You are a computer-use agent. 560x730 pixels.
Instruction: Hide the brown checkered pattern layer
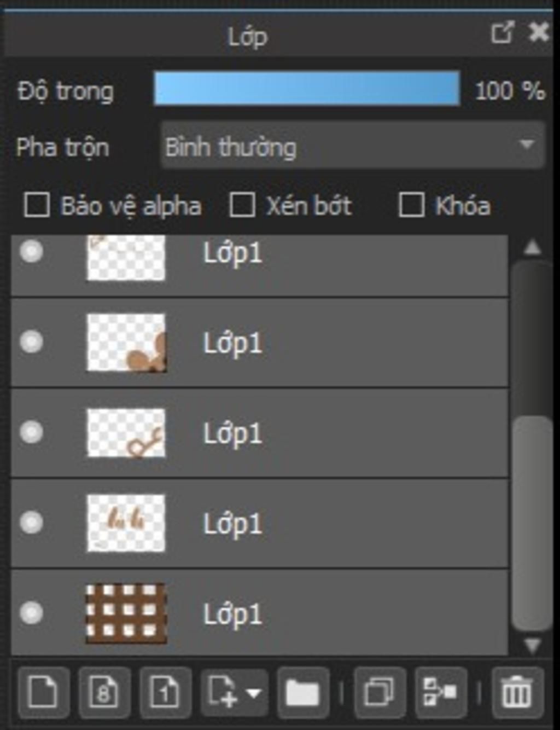pos(31,612)
